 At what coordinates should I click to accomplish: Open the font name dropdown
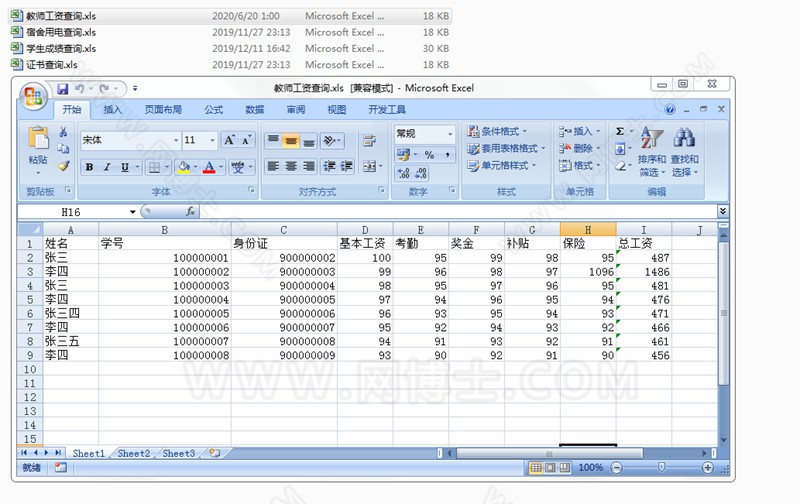(176, 140)
